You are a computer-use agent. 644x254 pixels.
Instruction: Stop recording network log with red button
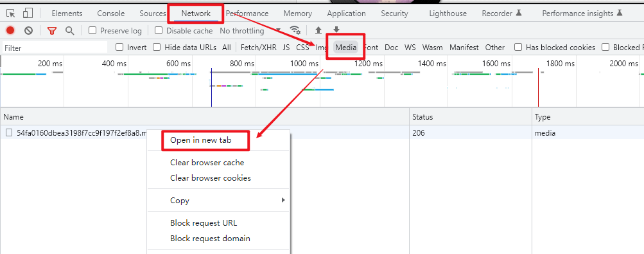10,30
